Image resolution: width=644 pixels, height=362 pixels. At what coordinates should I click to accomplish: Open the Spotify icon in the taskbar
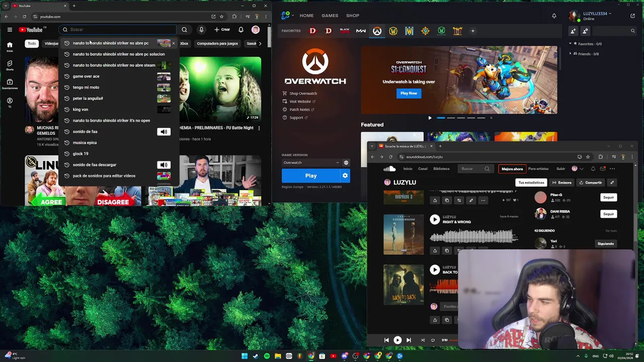[x=267, y=356]
